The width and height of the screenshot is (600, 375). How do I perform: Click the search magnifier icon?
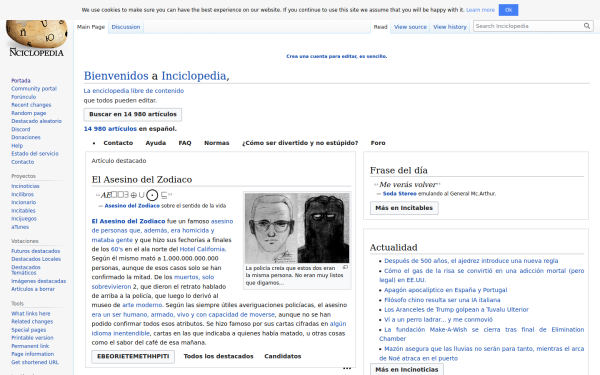pos(587,26)
